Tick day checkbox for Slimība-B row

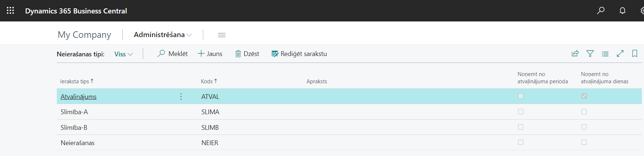[x=584, y=127]
